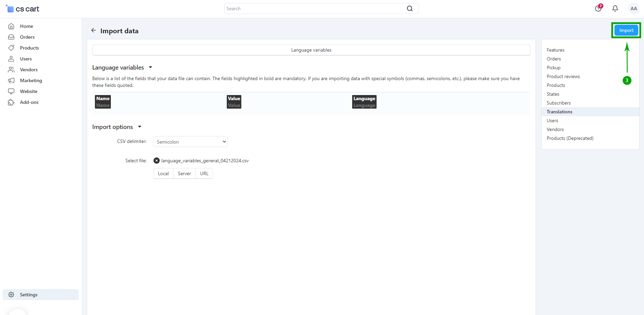Screen dimensions: 644x315
Task: Click the cs cart logo
Action: [x=23, y=9]
